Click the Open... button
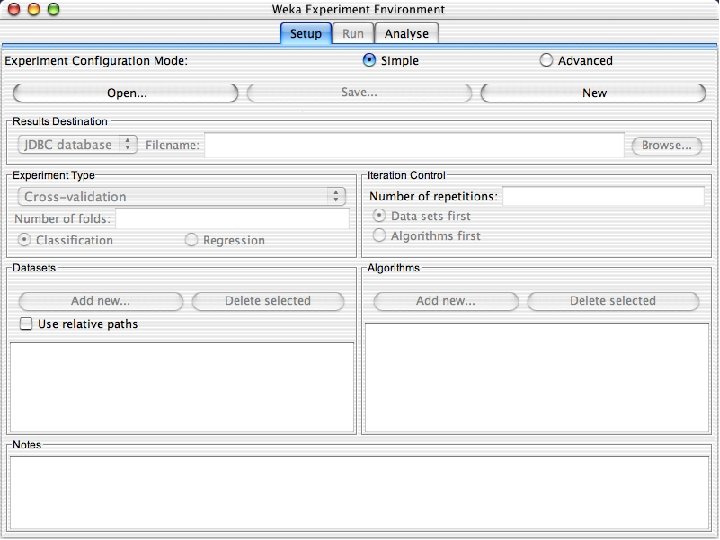The width and height of the screenshot is (720, 540). click(x=126, y=93)
